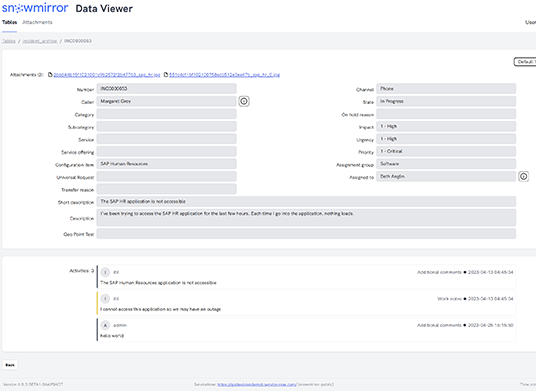The width and height of the screenshot is (536, 391).
Task: Click the Activities: 3 label
Action: coord(81,271)
